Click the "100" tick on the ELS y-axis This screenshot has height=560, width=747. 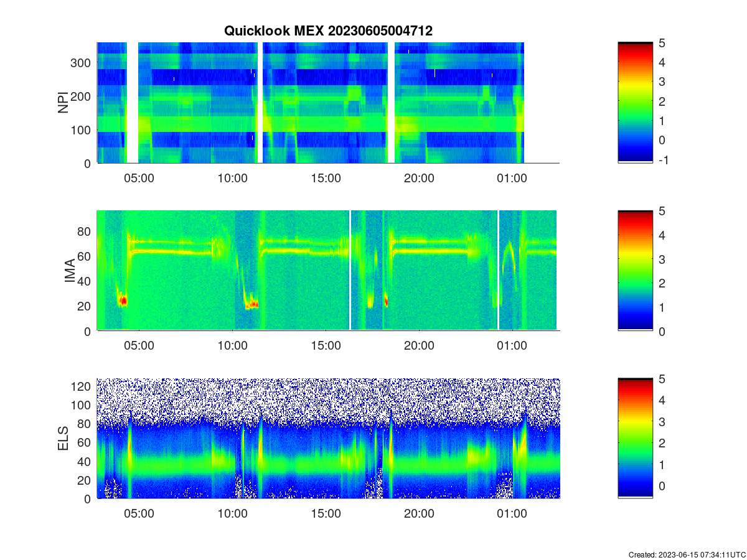pyautogui.click(x=82, y=405)
